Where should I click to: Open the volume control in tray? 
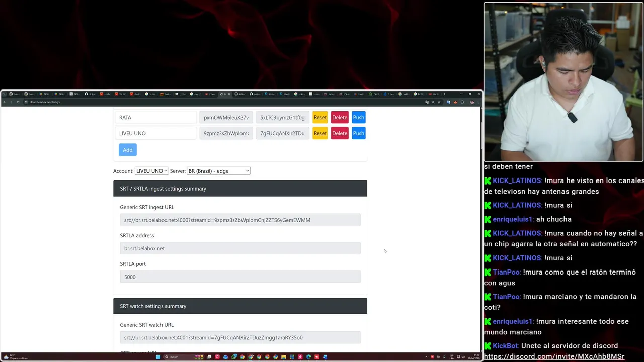coord(463,357)
